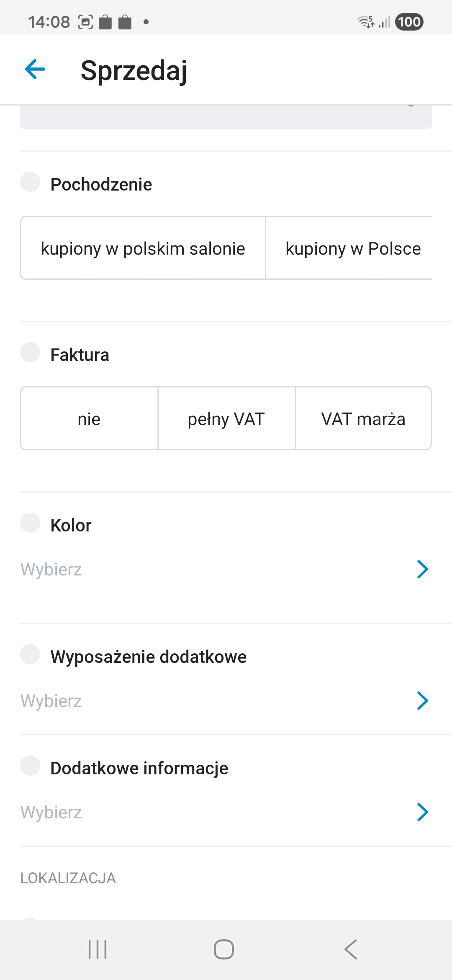Choose 'nie' for Faktura
The height and width of the screenshot is (980, 452).
coord(89,419)
